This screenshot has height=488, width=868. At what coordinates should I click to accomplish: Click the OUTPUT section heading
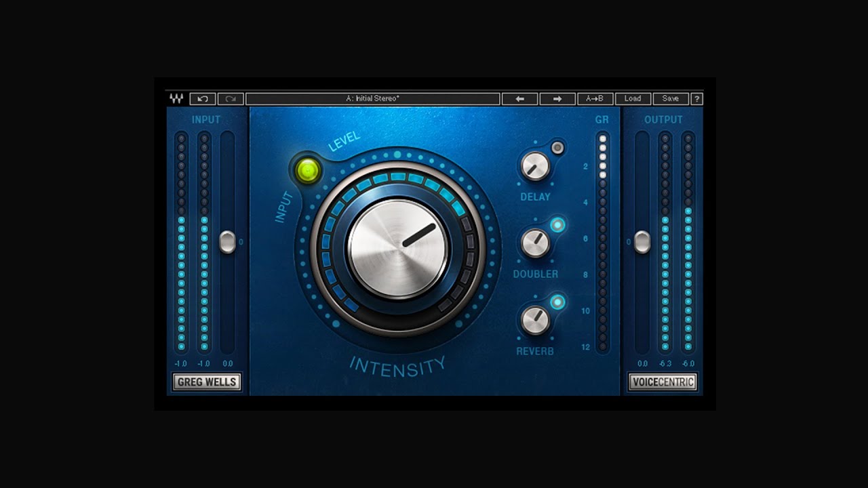click(663, 120)
